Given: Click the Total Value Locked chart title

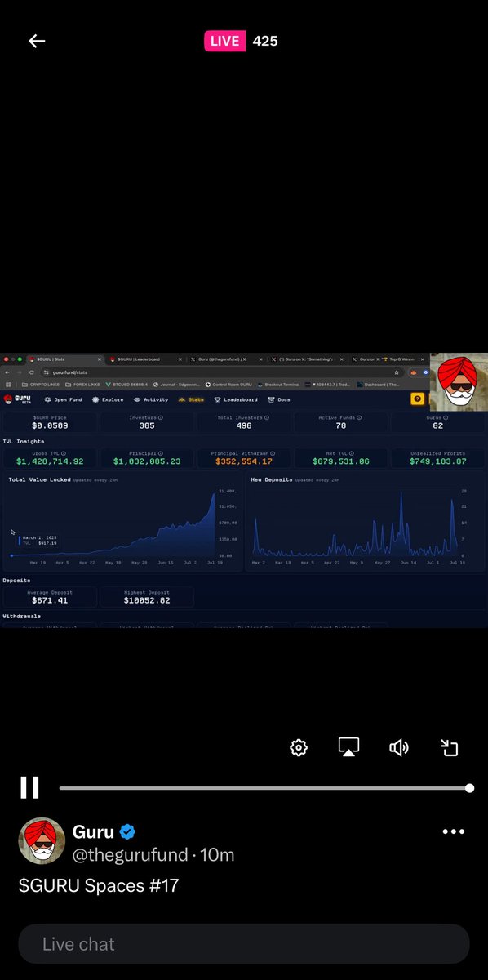Looking at the screenshot, I should (x=39, y=479).
